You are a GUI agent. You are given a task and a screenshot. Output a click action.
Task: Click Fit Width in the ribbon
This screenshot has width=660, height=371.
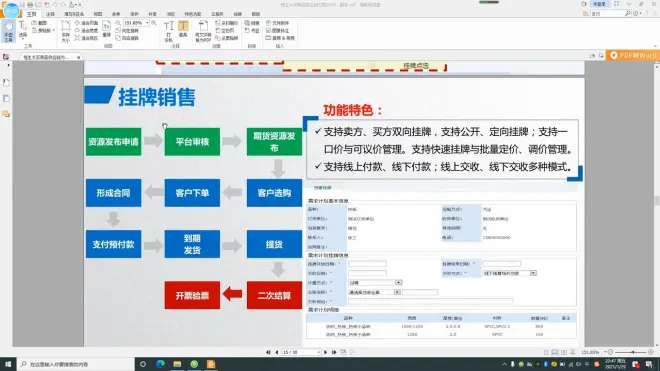point(86,30)
